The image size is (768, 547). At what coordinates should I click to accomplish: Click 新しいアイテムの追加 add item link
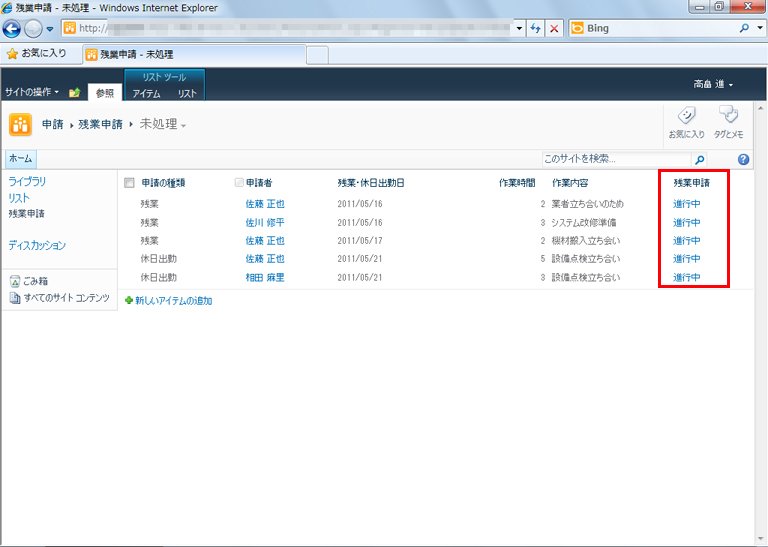tap(173, 301)
